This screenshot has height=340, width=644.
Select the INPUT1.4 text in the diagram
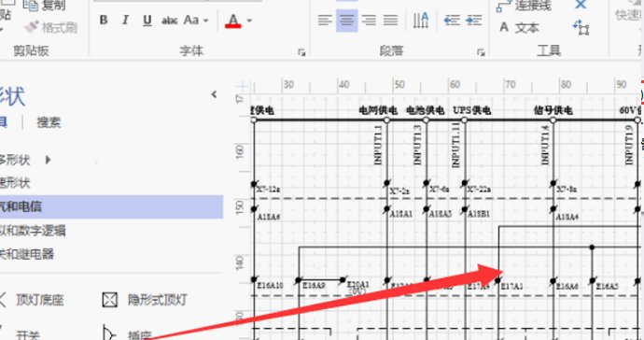coord(545,145)
